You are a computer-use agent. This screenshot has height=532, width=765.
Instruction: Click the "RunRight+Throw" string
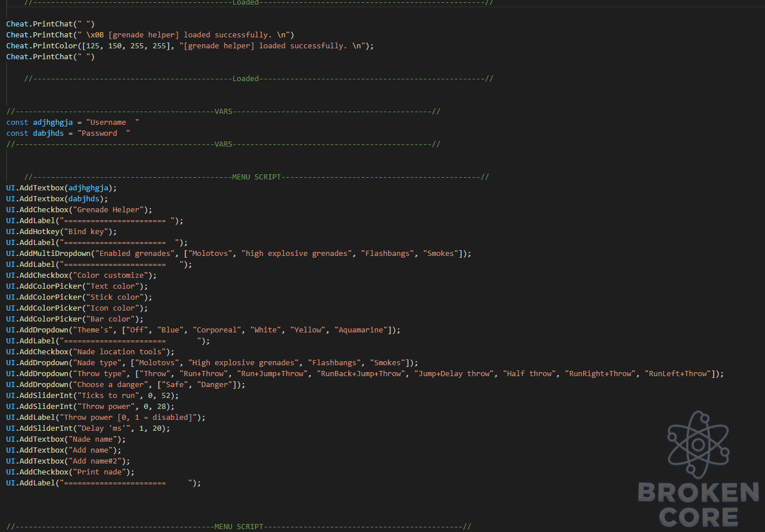[600, 373]
